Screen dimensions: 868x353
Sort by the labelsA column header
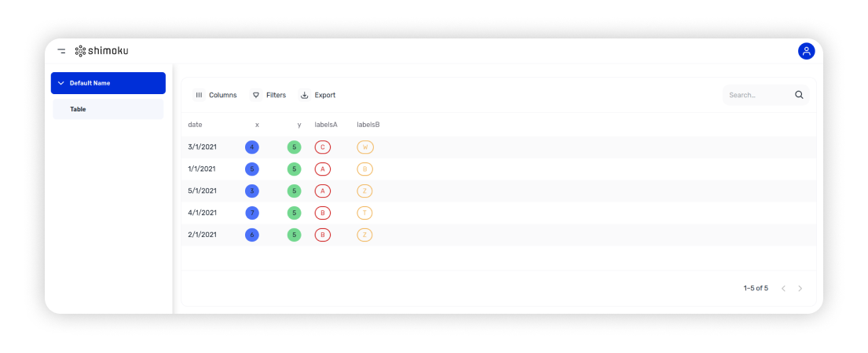(x=326, y=125)
